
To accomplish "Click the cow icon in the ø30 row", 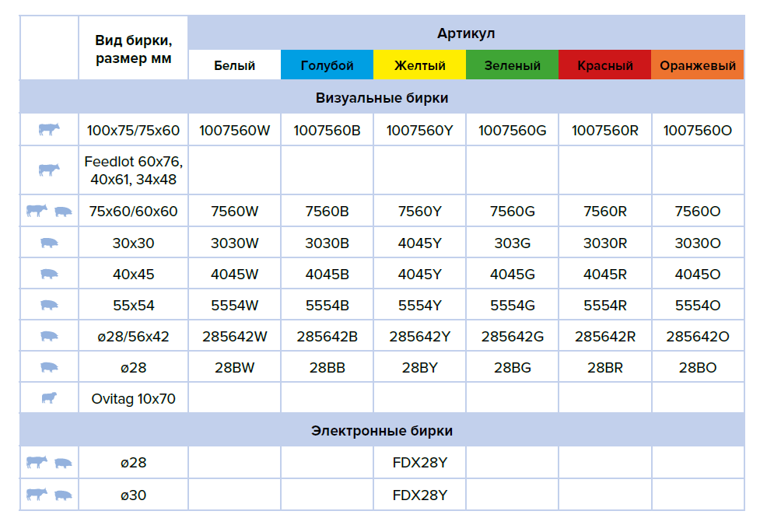I will [37, 494].
